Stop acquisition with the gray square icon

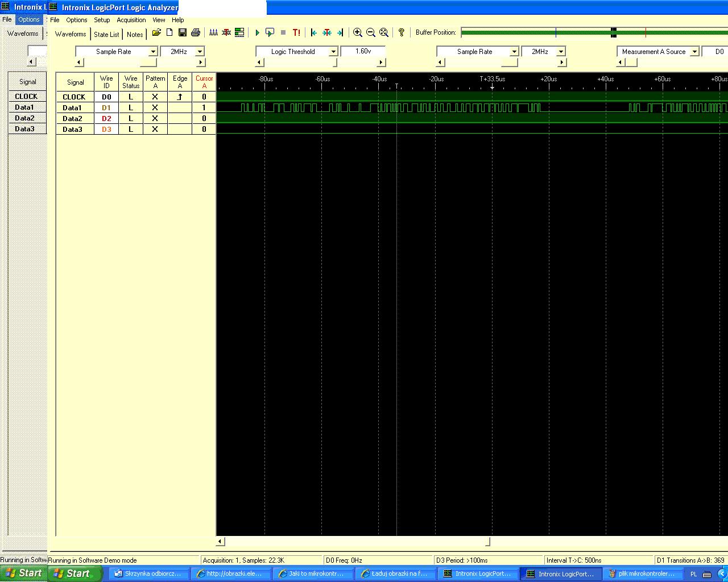[283, 33]
